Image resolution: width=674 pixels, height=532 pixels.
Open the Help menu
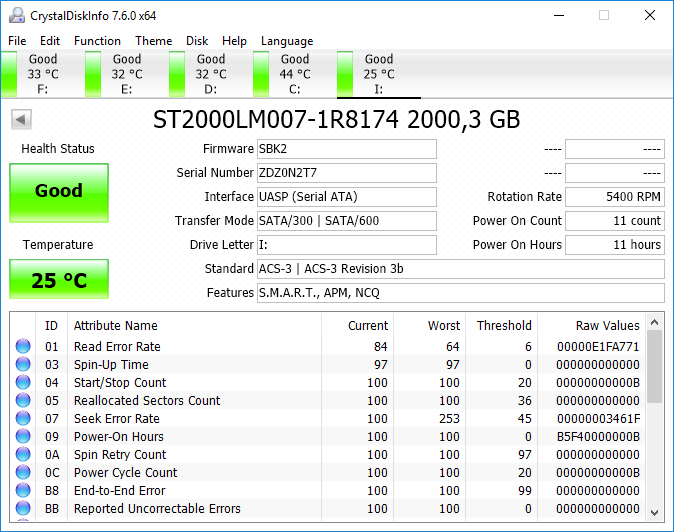pyautogui.click(x=234, y=41)
